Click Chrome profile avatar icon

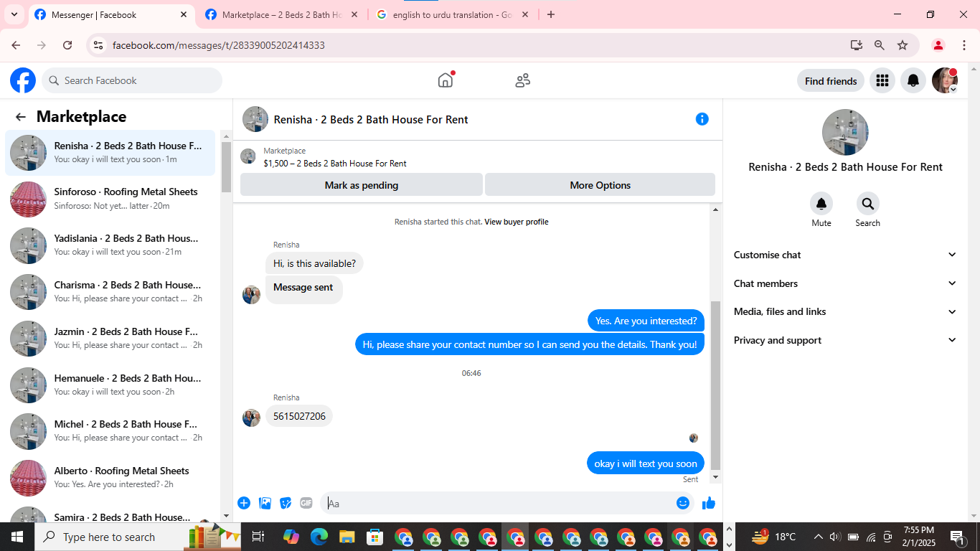938,45
